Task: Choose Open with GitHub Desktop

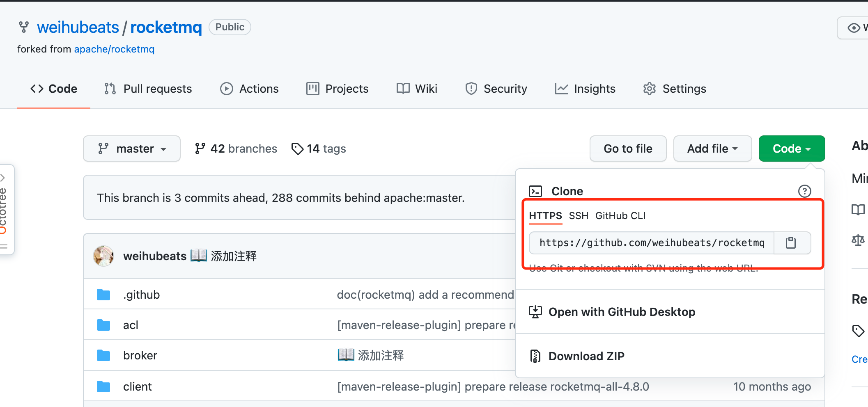Action: [x=612, y=312]
